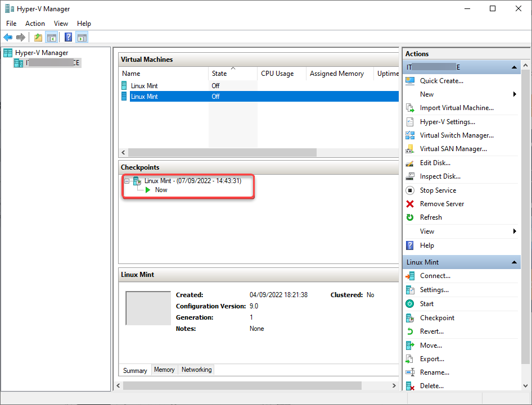Viewport: 532px width, 405px height.
Task: Collapse the Linux Mint actions section arrow
Action: [x=514, y=262]
